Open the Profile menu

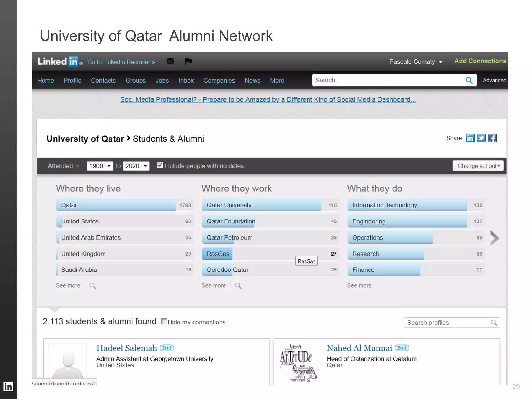point(72,81)
